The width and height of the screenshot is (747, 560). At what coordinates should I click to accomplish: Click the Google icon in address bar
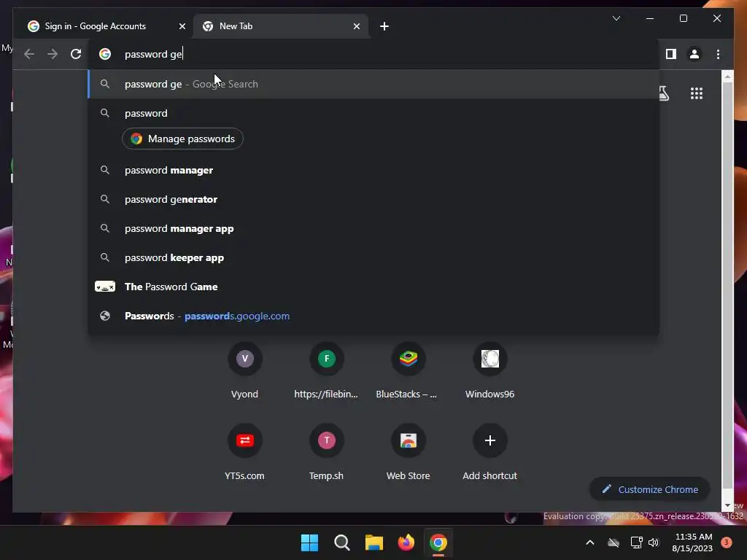click(105, 54)
